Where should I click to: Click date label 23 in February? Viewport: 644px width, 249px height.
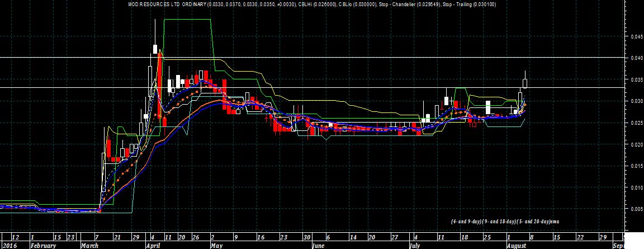[72, 237]
